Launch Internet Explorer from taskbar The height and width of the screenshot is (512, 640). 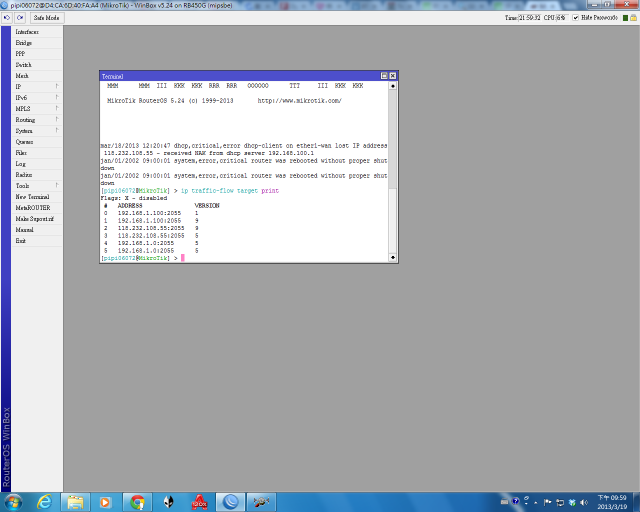coord(44,502)
